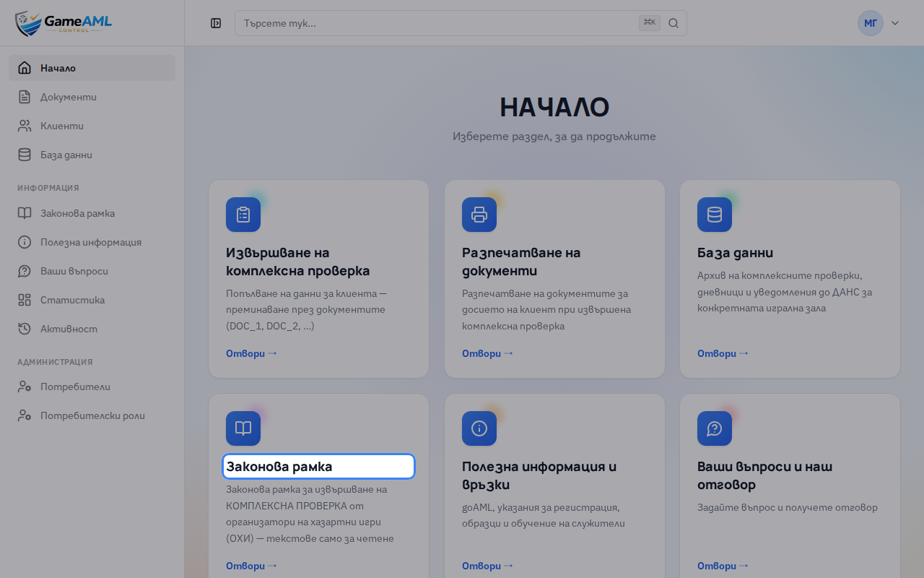Viewport: 924px width, 578px height.
Task: Open Потребителски роли in the sidebar
Action: tap(92, 415)
